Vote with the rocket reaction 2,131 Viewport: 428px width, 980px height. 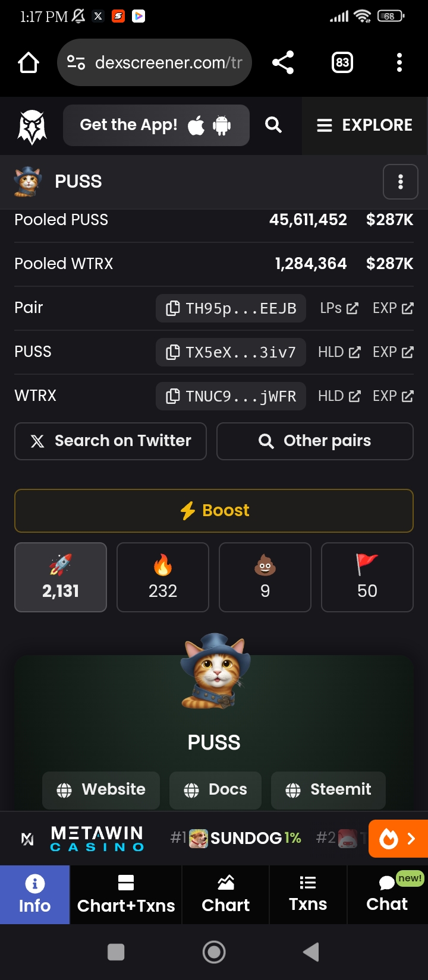[61, 577]
